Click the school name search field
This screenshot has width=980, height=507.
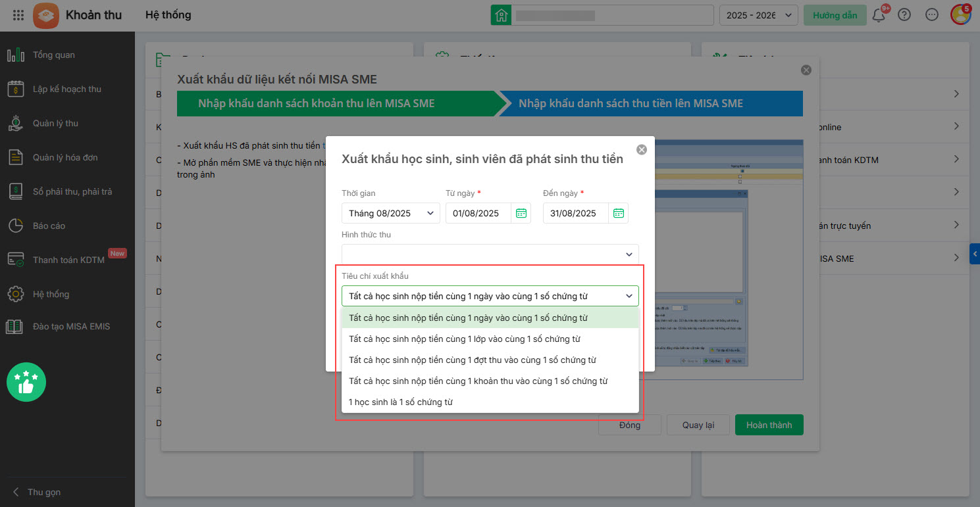613,15
